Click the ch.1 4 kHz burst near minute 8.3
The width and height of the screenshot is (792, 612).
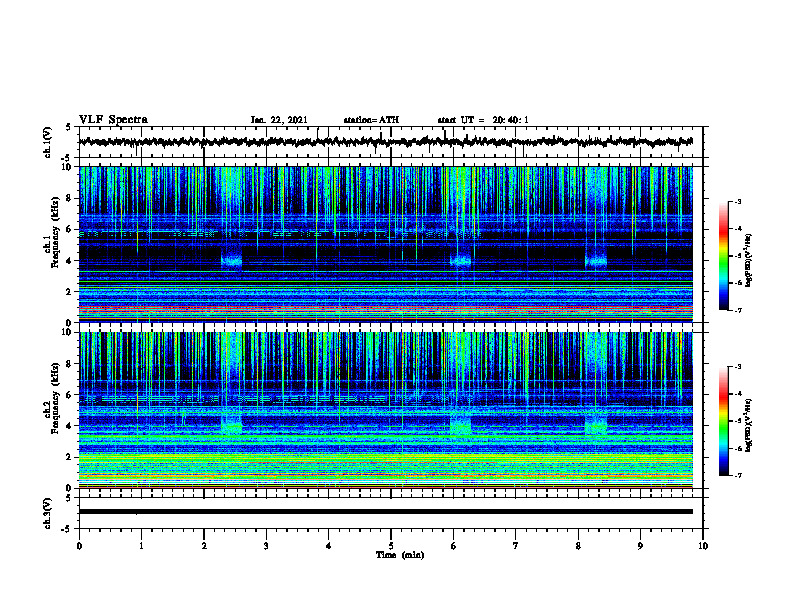pos(596,259)
